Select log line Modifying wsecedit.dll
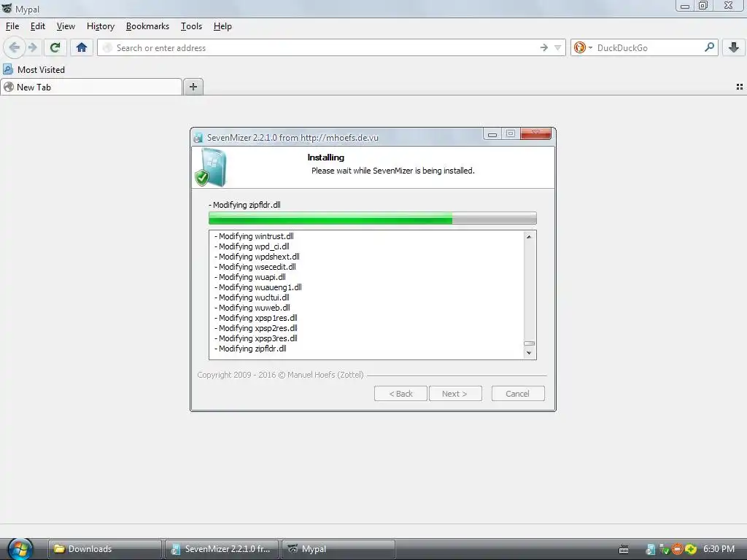 coord(255,267)
